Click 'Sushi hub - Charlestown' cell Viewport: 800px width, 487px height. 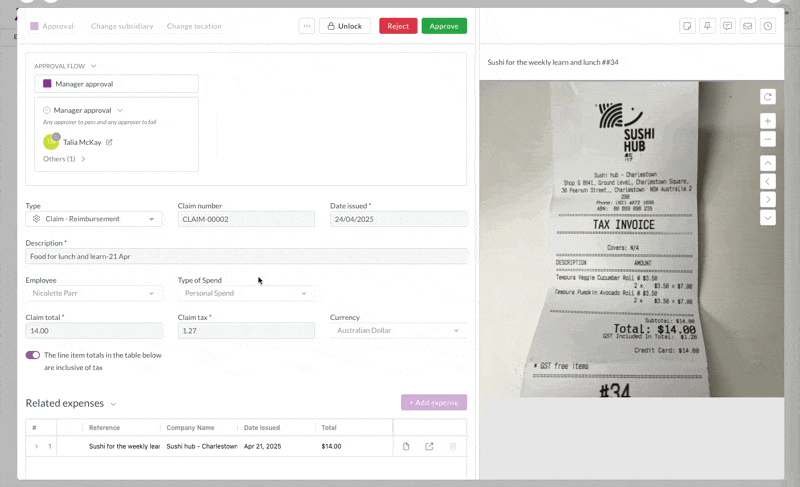point(202,446)
